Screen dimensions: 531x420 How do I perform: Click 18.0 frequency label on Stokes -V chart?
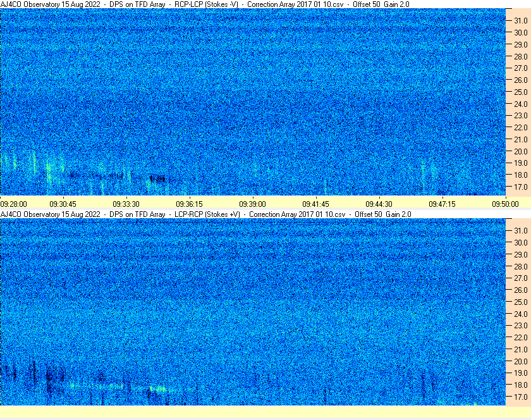(521, 175)
